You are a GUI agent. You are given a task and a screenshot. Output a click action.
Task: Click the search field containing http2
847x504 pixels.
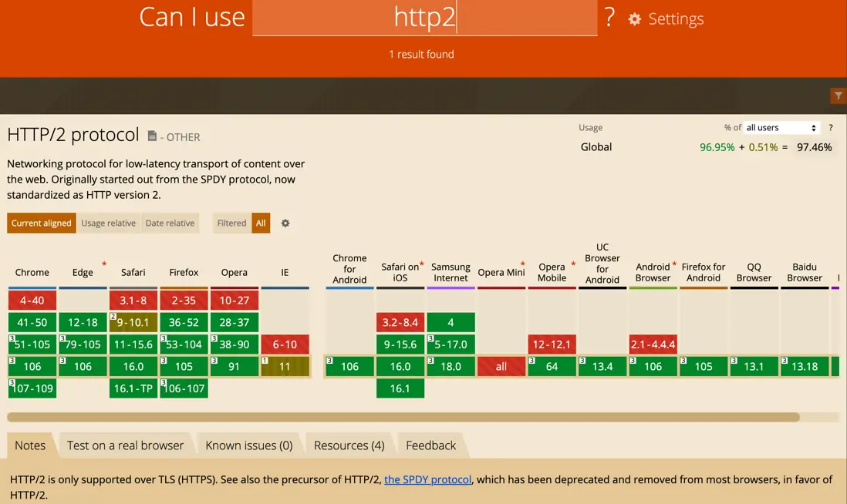(x=424, y=18)
